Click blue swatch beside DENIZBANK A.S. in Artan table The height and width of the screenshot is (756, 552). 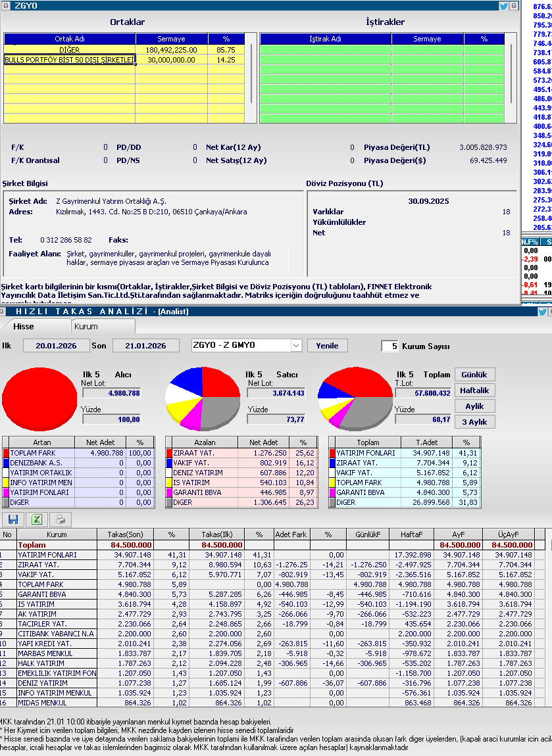pyautogui.click(x=6, y=463)
